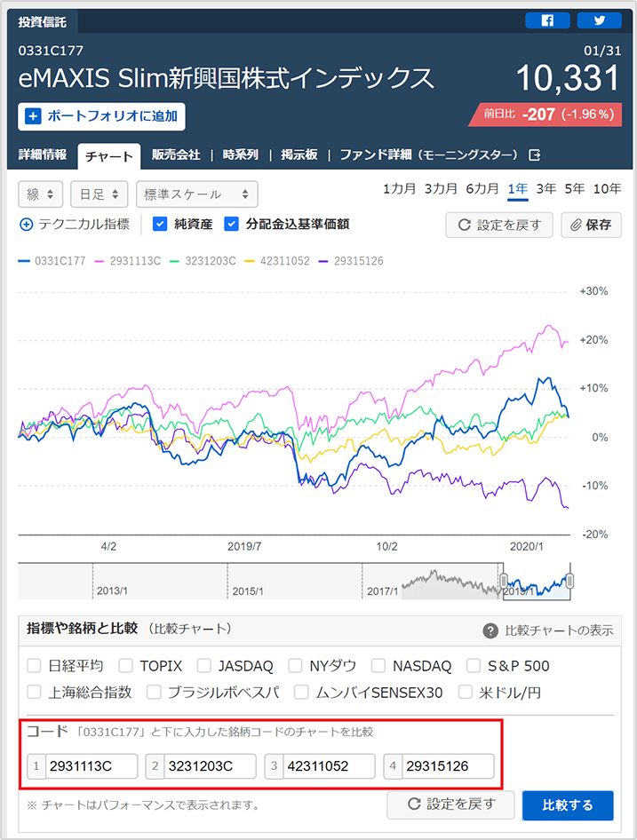This screenshot has height=840, width=637.
Task: Open the 時系列 tab
Action: (x=241, y=155)
